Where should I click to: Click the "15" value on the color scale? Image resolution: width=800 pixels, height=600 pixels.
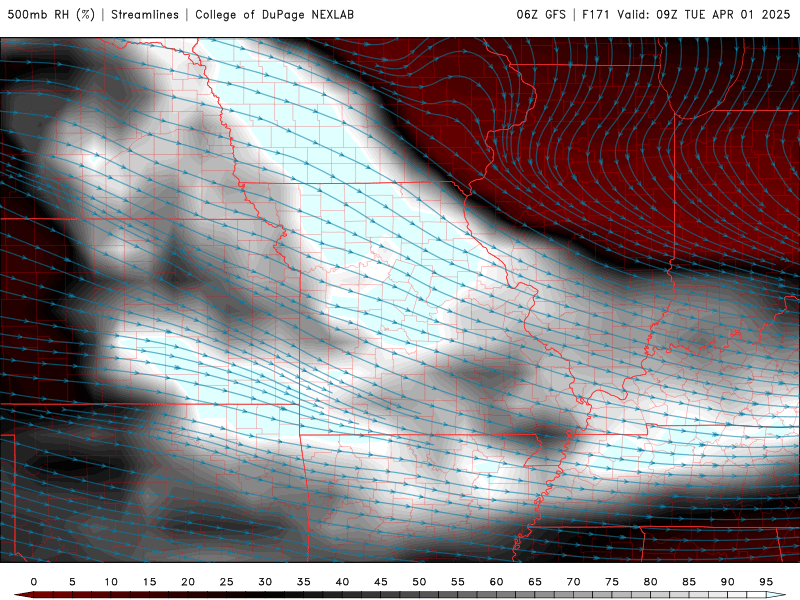point(149,582)
